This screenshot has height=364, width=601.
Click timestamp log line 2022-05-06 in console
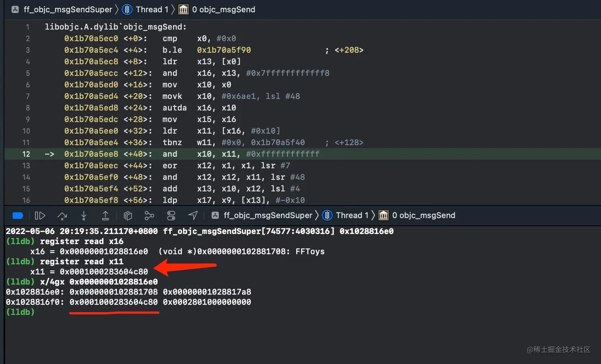pyautogui.click(x=200, y=231)
